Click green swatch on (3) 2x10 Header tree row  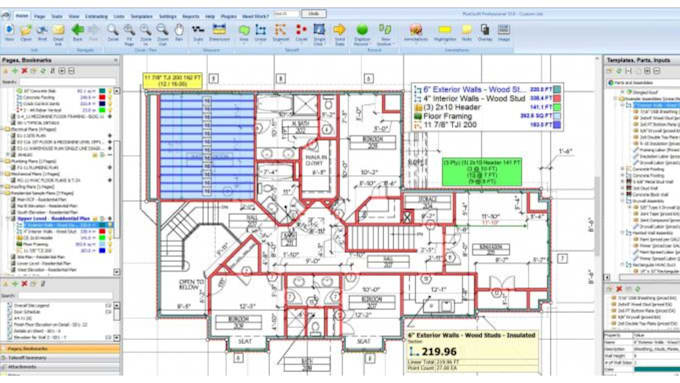pyautogui.click(x=102, y=238)
